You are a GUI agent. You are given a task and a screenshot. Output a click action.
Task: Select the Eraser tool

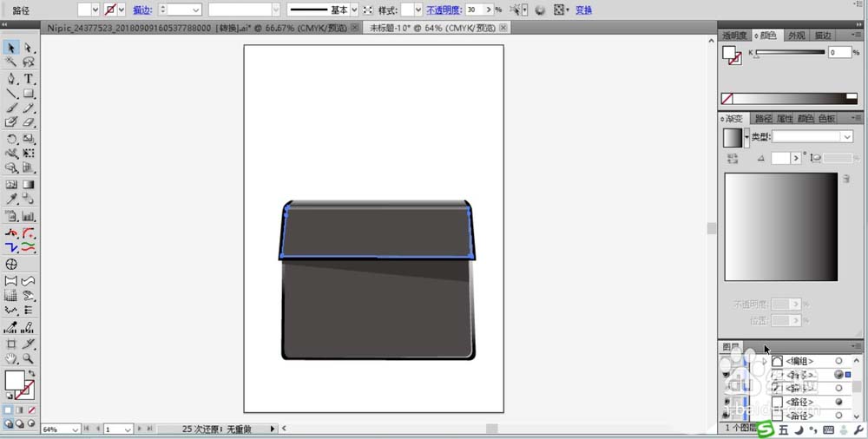pos(29,122)
